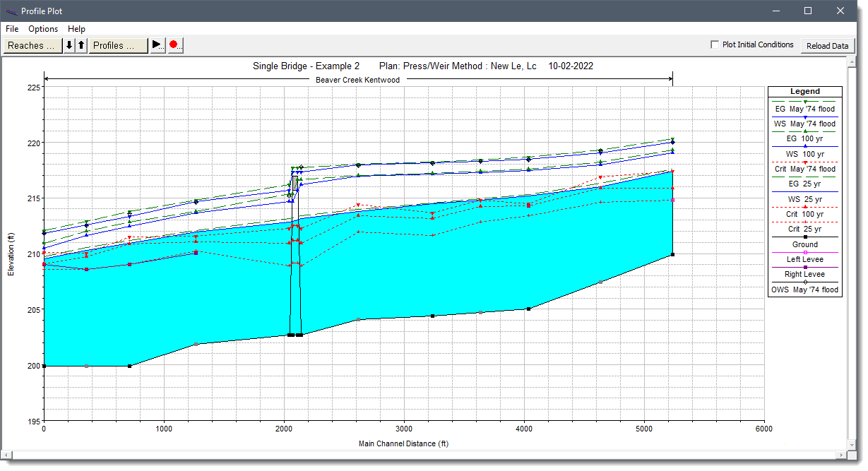
Task: Enable Plot Initial Conditions
Action: [715, 44]
